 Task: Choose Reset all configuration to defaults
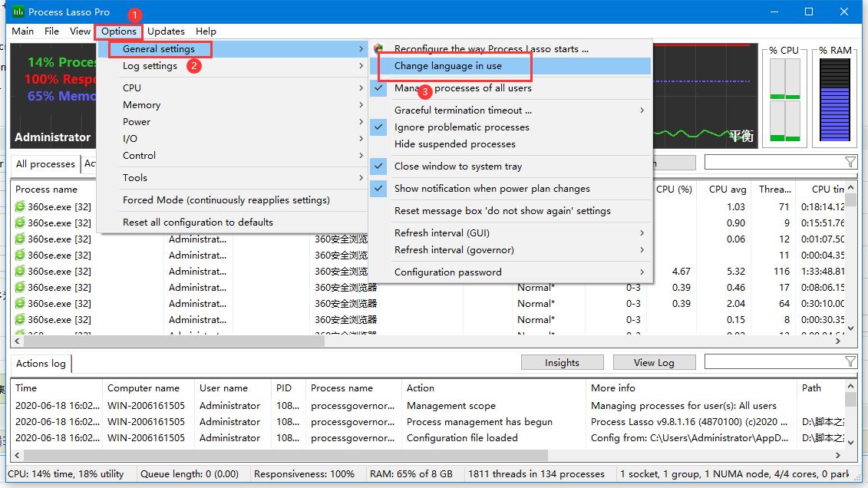[x=232, y=222]
